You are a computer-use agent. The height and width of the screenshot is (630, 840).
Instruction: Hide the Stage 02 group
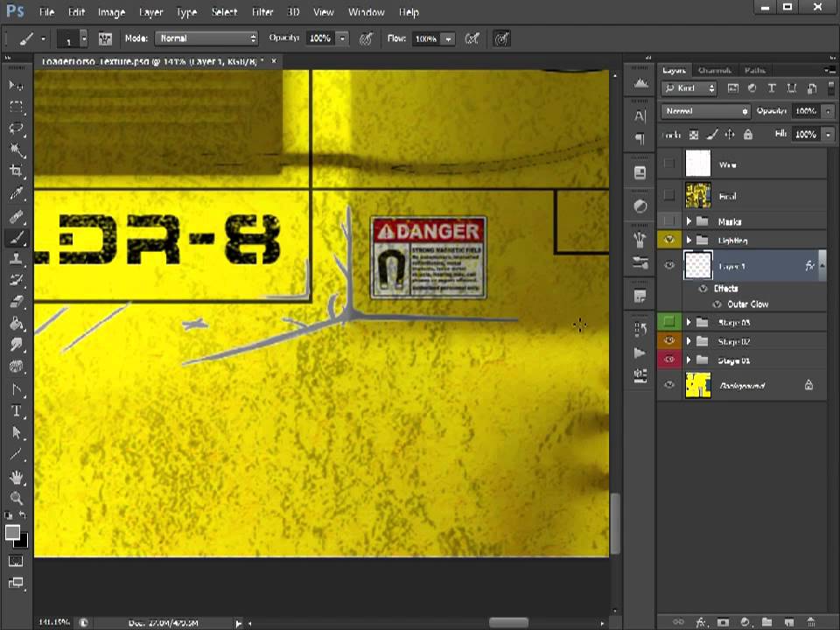click(669, 340)
